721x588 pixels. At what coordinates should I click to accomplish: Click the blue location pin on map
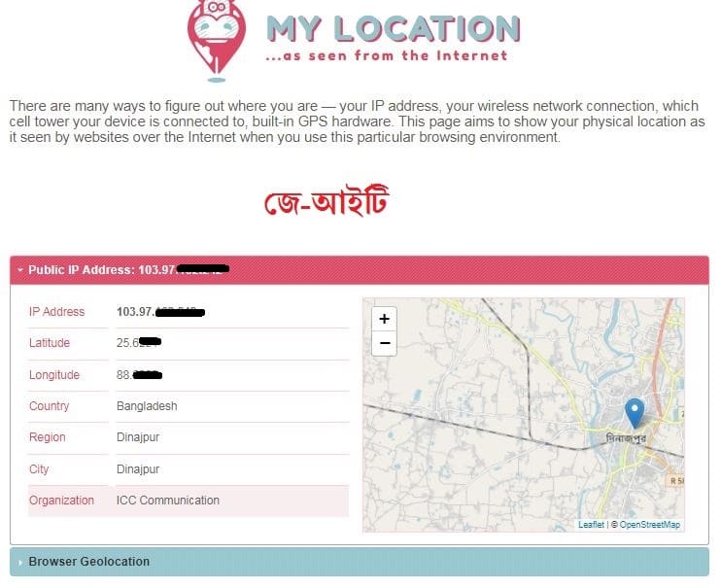click(635, 413)
